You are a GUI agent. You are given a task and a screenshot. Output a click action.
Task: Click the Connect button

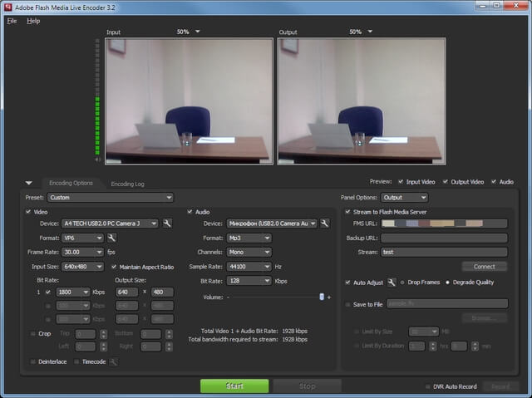484,267
